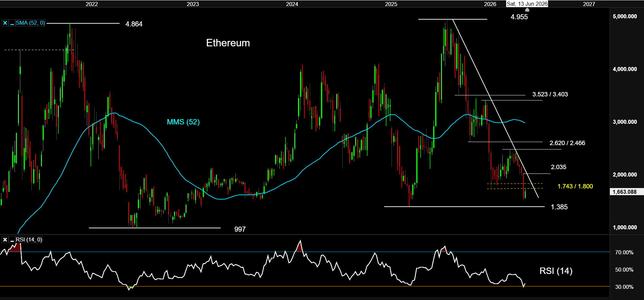Click the 1,000.000 price axis label
Image resolution: width=644 pixels, height=300 pixels.
pyautogui.click(x=625, y=227)
